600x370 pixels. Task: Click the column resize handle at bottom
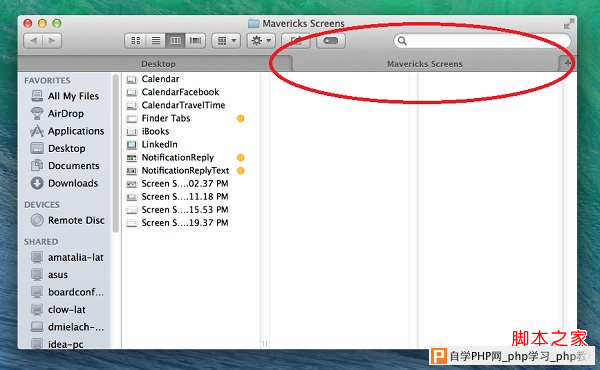point(265,344)
